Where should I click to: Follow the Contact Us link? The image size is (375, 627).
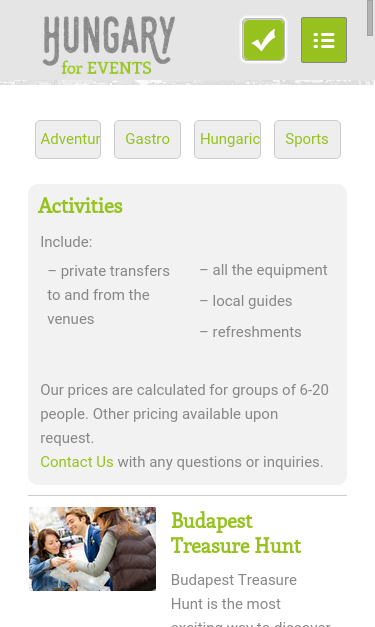click(77, 462)
